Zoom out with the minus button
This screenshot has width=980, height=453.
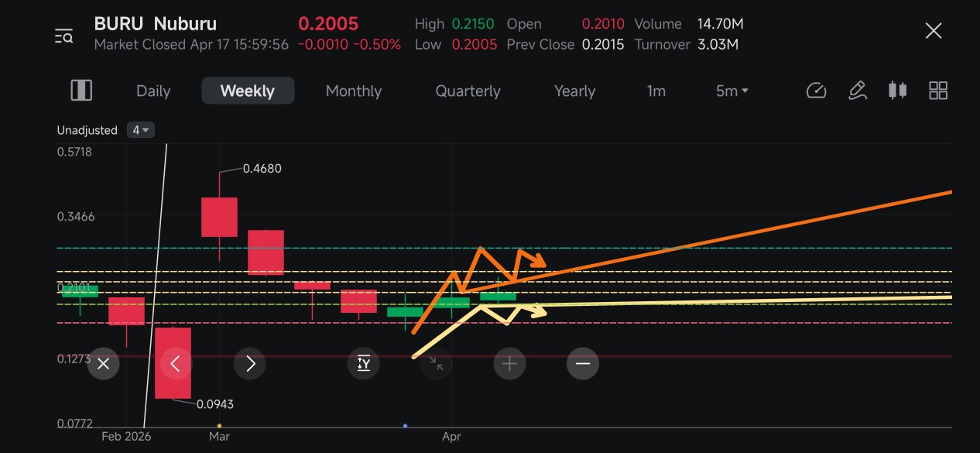[x=583, y=363]
